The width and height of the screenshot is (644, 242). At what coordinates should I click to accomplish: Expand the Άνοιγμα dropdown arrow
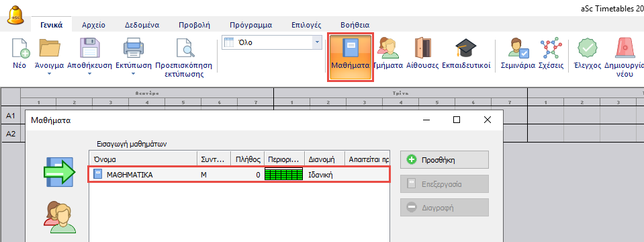click(x=49, y=75)
